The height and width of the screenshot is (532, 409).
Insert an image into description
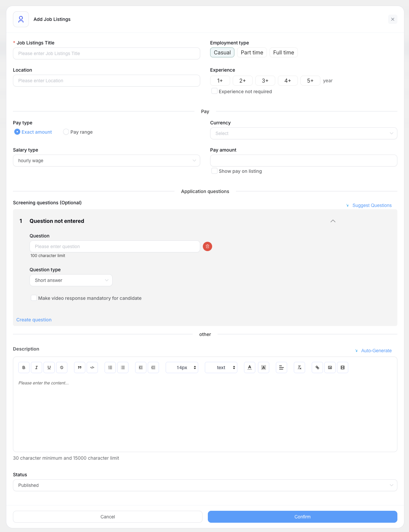pyautogui.click(x=330, y=367)
